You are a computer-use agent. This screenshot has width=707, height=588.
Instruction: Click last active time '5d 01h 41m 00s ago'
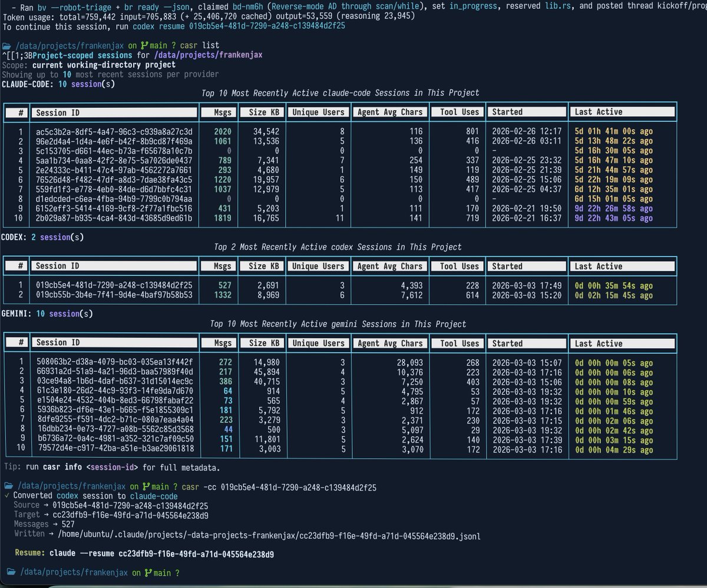[613, 131]
